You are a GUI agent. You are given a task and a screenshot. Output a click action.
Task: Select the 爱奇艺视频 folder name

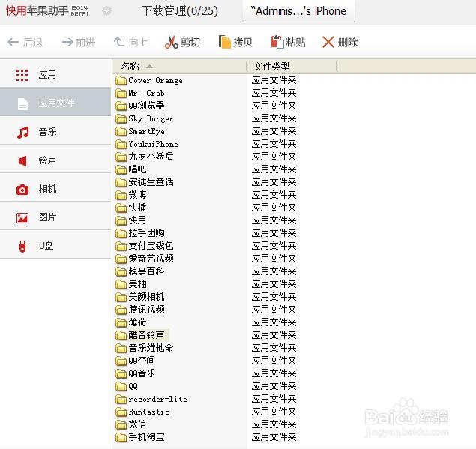[x=151, y=259]
